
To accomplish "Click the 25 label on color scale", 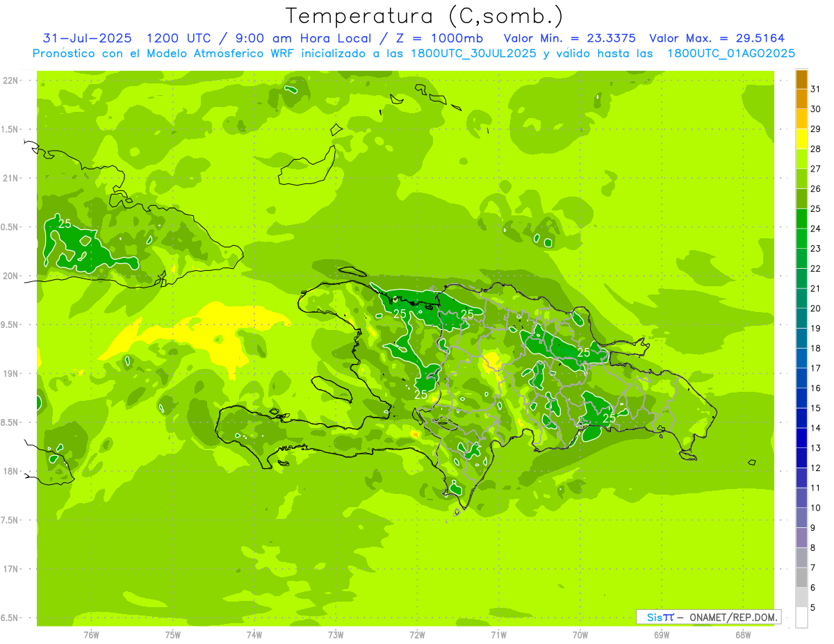I will 816,208.
